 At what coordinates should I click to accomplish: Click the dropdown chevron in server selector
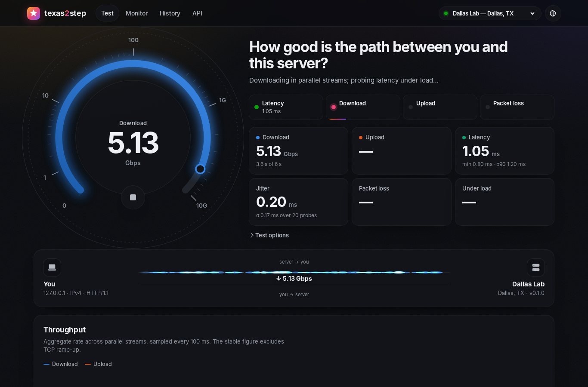point(532,13)
